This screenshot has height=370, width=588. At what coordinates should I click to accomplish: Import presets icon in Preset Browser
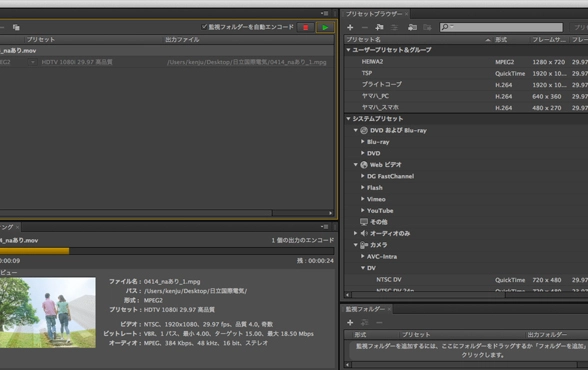pyautogui.click(x=412, y=27)
